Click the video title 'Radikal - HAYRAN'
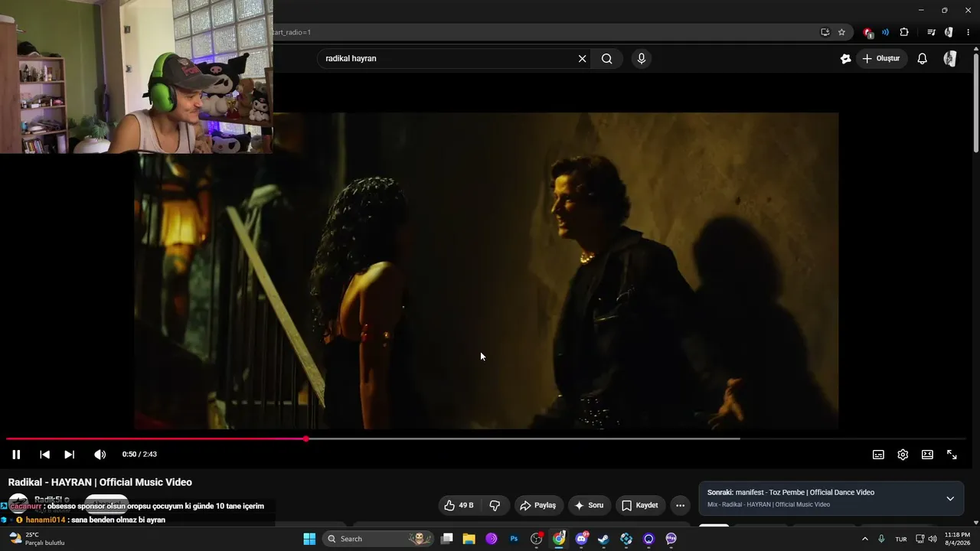Screen dimensions: 980x551 click(x=100, y=482)
